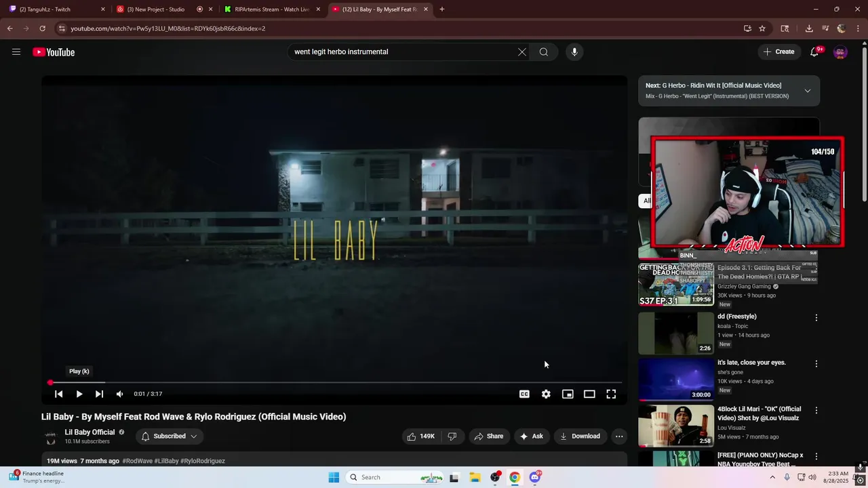Open a new browser tab
The width and height of the screenshot is (868, 488).
(x=442, y=9)
